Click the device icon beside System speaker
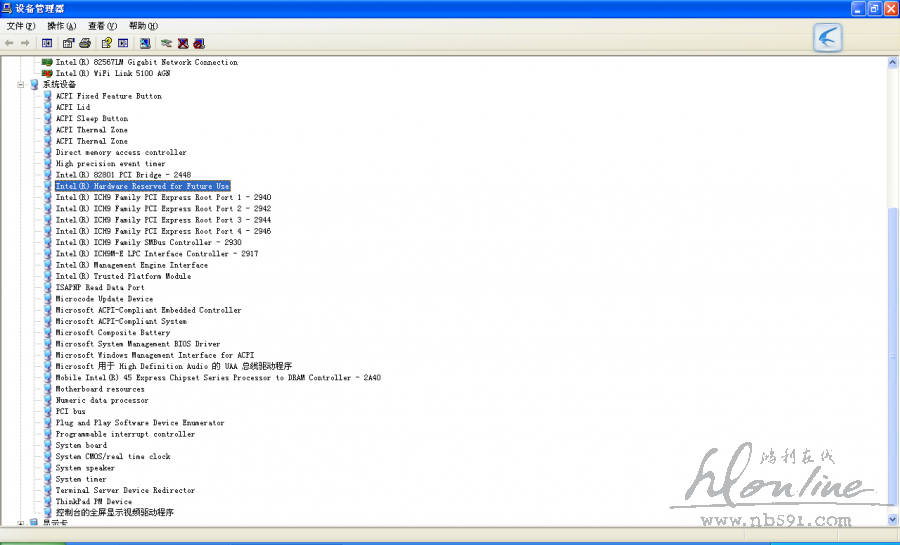 tap(48, 468)
